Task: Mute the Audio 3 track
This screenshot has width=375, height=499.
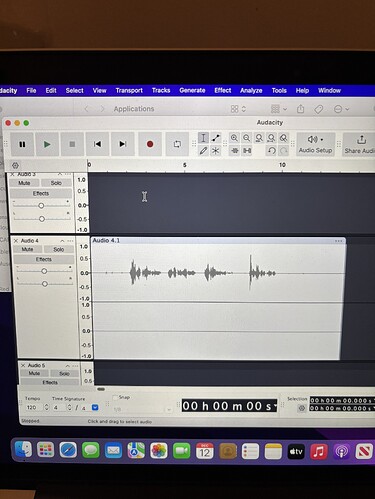Action: (24, 183)
